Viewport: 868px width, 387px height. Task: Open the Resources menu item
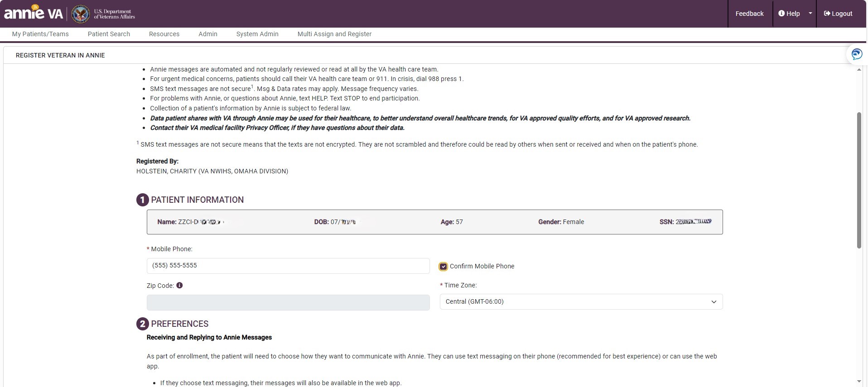point(164,34)
